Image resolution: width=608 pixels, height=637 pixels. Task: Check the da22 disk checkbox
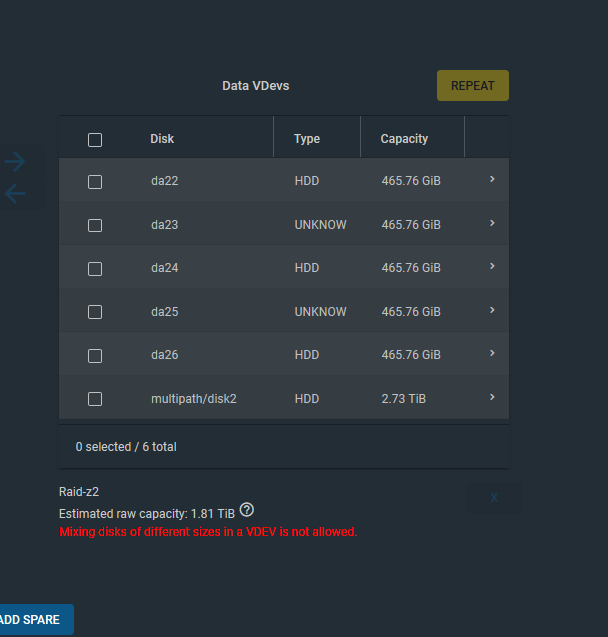[95, 182]
